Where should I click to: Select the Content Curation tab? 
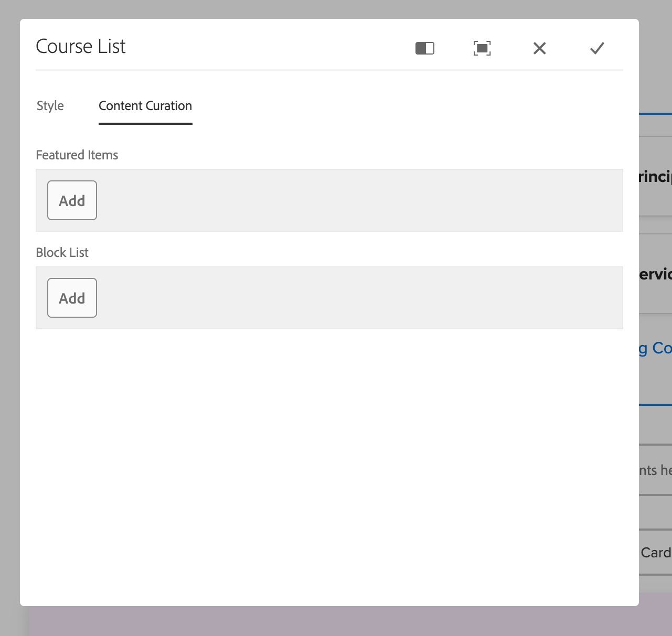pyautogui.click(x=145, y=106)
